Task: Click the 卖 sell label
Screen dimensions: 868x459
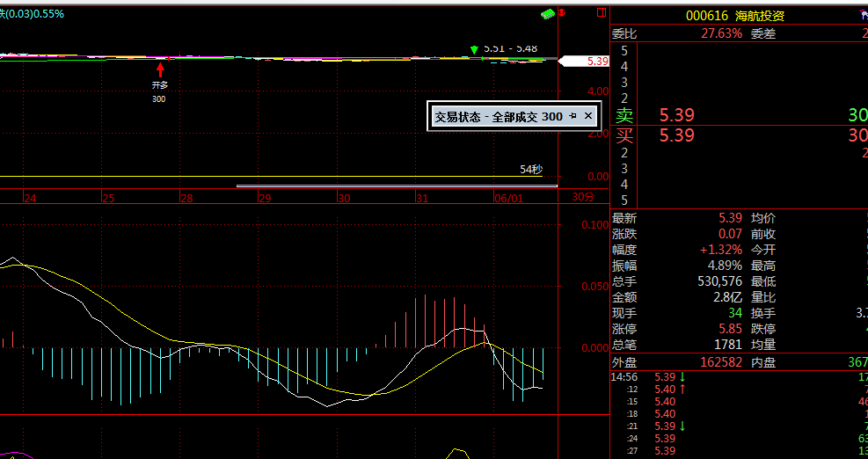Action: (x=624, y=116)
